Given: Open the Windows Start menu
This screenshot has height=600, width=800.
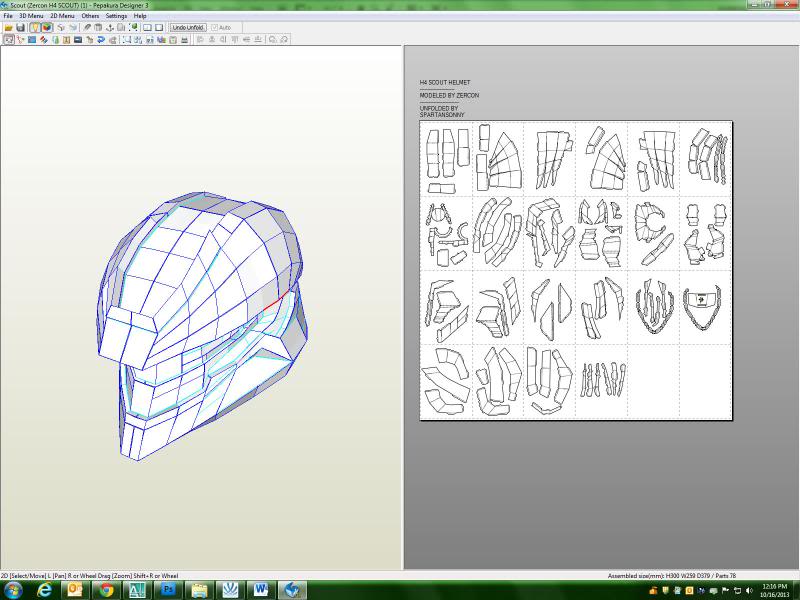Looking at the screenshot, I should coord(12,590).
